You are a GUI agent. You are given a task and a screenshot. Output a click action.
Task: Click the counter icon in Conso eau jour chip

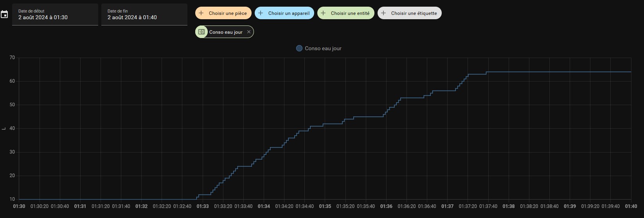coord(201,32)
